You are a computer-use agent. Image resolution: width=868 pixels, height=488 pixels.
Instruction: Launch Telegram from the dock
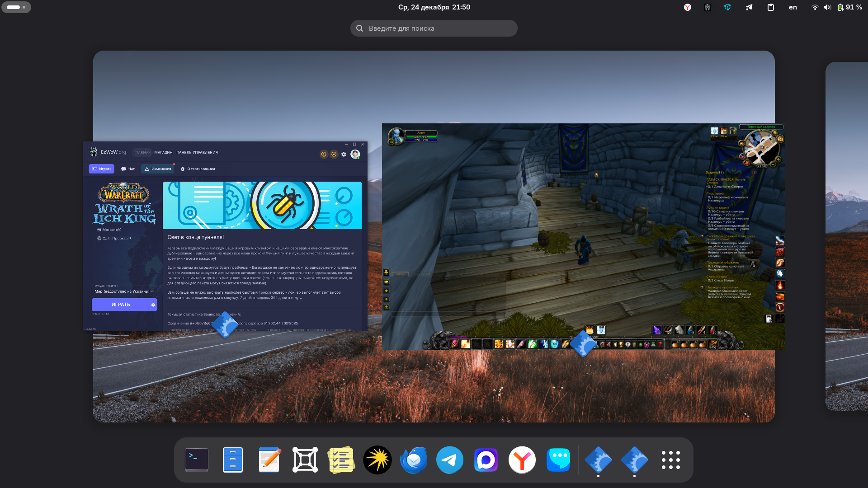tap(449, 460)
